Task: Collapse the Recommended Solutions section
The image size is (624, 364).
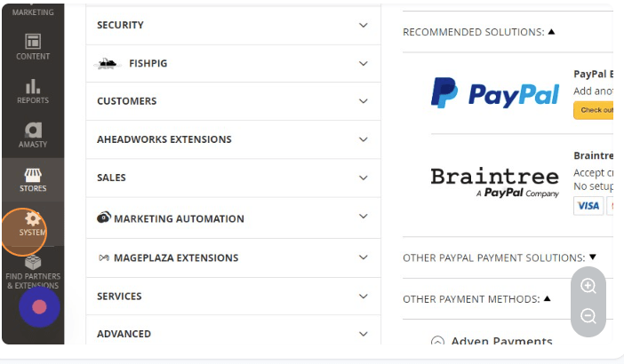Action: (x=478, y=32)
